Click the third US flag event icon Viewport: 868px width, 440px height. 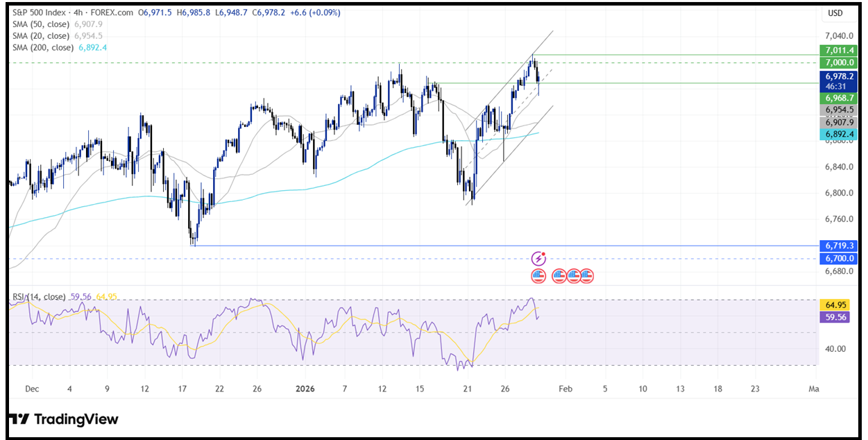pos(574,276)
